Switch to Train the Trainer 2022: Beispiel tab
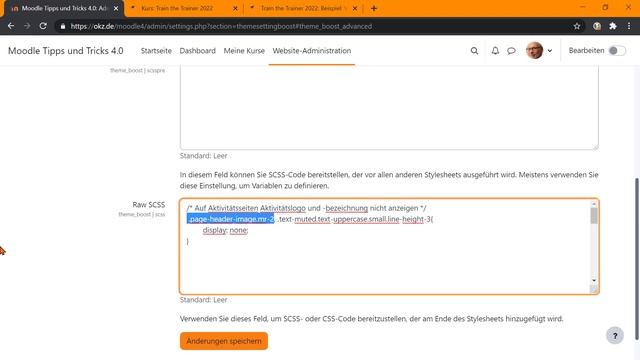The width and height of the screenshot is (640, 360). 302,8
